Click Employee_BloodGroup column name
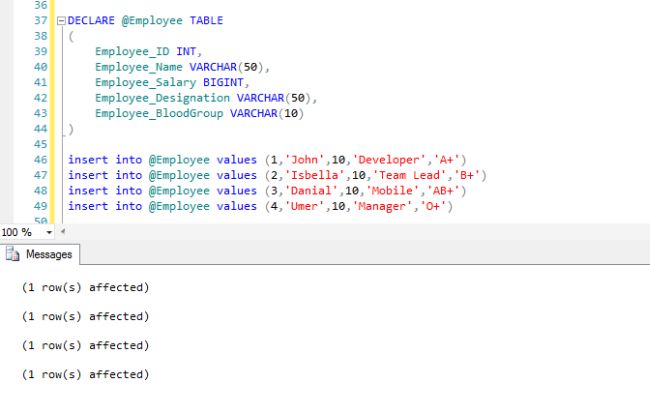 [159, 113]
